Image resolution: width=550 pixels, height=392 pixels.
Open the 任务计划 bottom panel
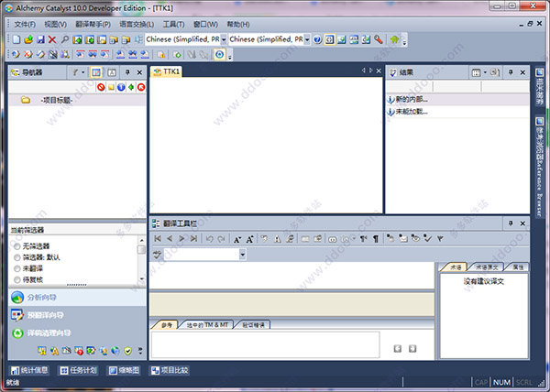click(78, 370)
